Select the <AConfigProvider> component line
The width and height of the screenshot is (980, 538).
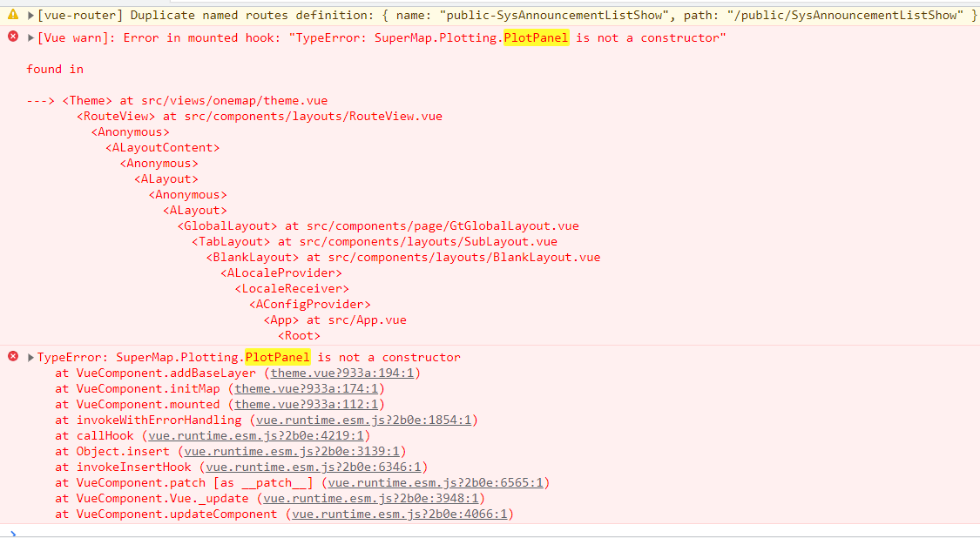click(x=310, y=304)
